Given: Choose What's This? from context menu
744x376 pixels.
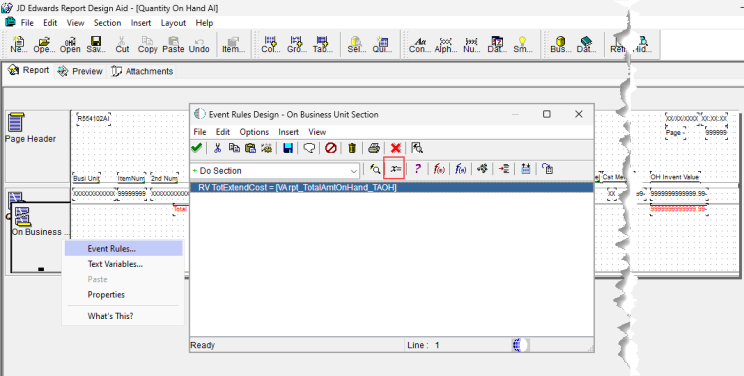Looking at the screenshot, I should [x=123, y=316].
